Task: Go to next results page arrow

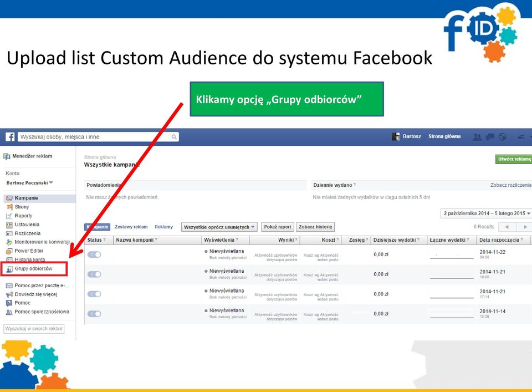Action: [525, 227]
